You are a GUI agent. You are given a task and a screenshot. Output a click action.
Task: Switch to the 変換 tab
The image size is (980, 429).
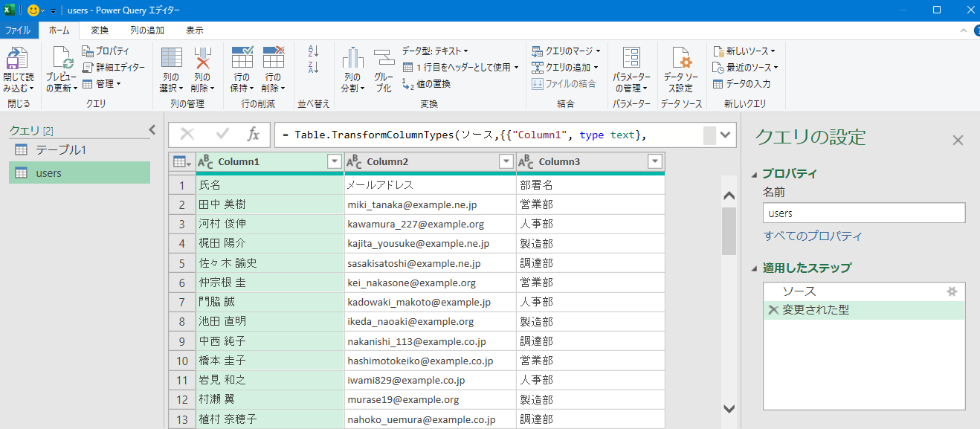tap(100, 30)
